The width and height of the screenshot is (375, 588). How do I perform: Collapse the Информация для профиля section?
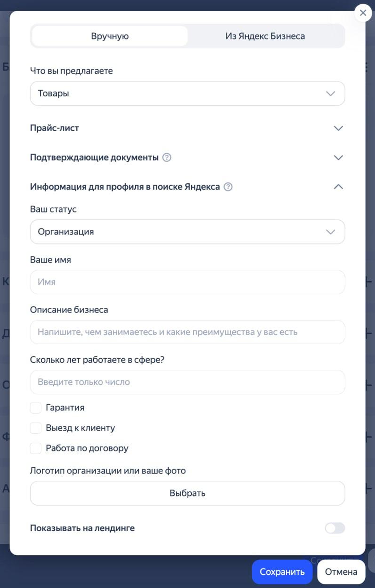pyautogui.click(x=338, y=187)
